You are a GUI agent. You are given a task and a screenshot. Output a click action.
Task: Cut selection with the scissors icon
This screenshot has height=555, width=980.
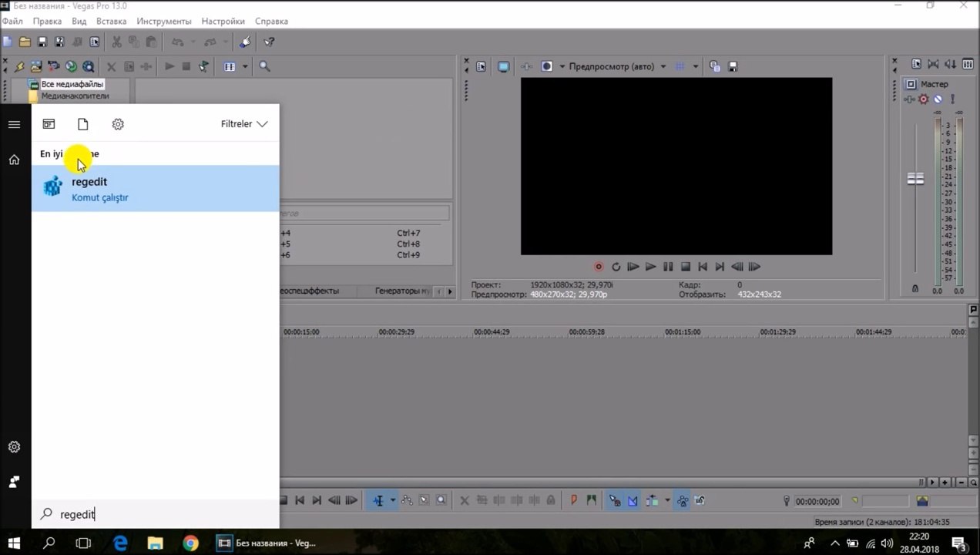(116, 42)
